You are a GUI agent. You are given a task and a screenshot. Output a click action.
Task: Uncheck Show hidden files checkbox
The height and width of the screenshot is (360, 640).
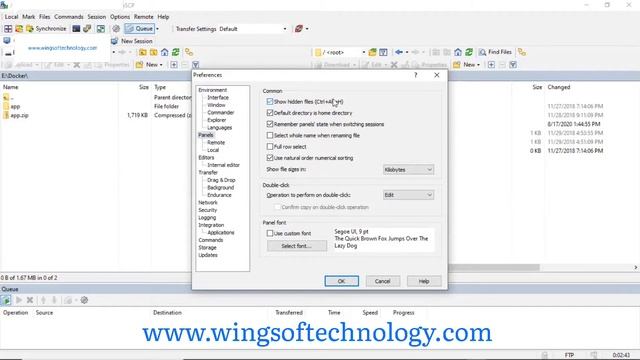pyautogui.click(x=270, y=101)
